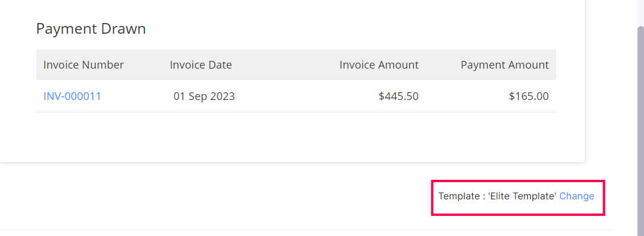This screenshot has width=644, height=236.
Task: Select the Invoice Date column header
Action: click(201, 64)
